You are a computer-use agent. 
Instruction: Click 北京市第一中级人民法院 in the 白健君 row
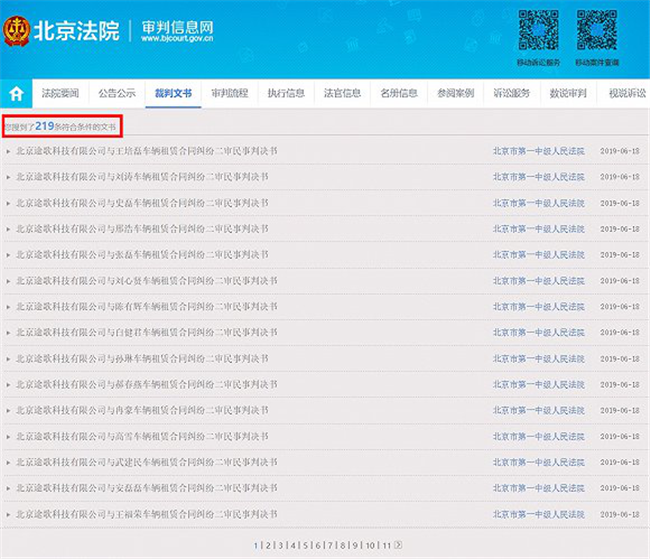[538, 333]
